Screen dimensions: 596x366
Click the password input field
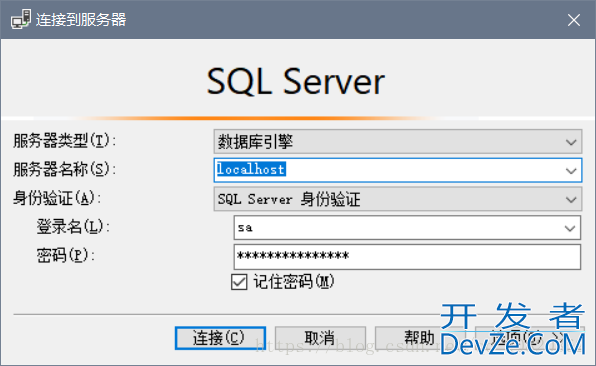coord(407,257)
